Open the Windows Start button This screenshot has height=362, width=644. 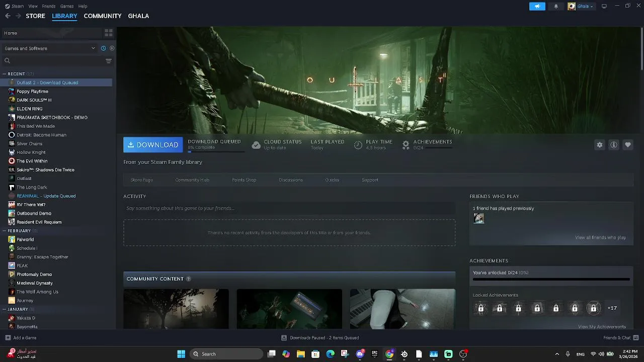point(181,354)
